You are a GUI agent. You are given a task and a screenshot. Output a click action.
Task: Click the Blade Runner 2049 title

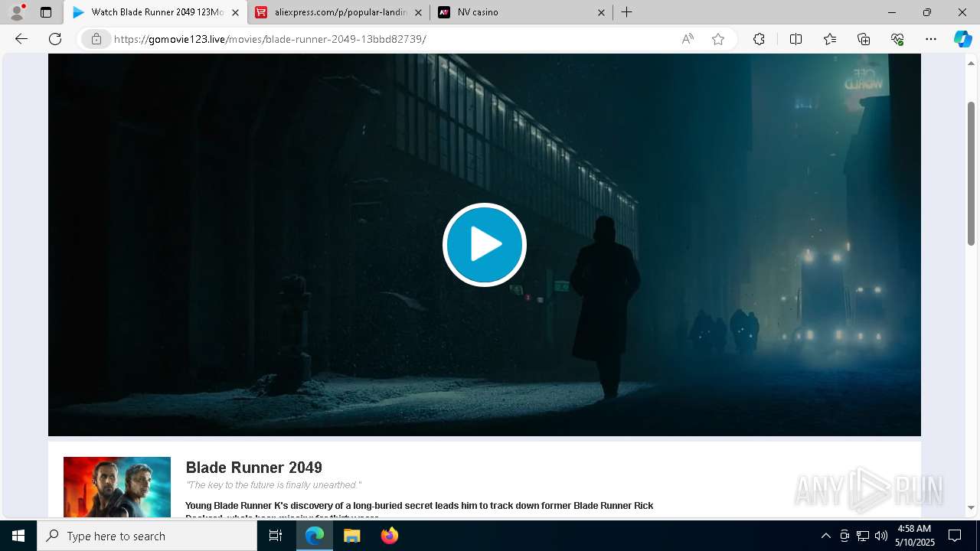254,468
